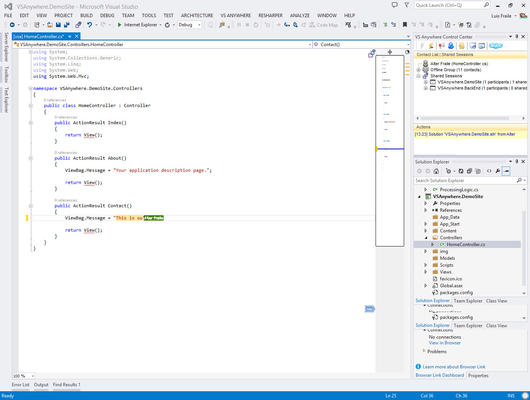Click the status bar notification icon at far right
The height and width of the screenshot is (400, 530).
point(525,396)
